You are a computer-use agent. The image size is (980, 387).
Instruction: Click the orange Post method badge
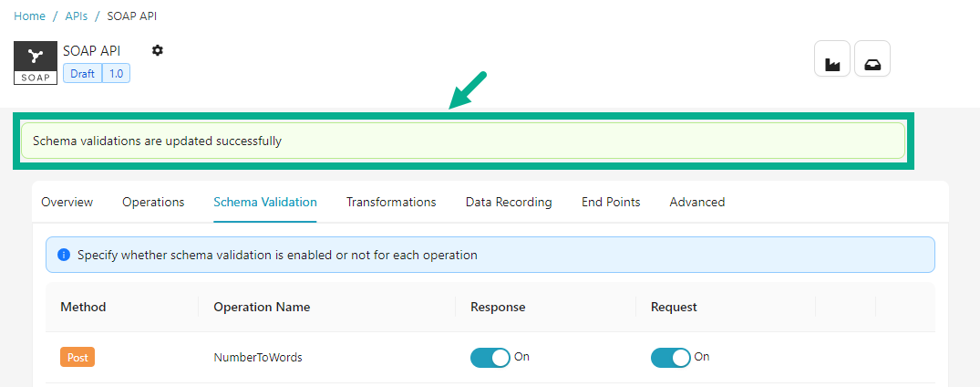tap(77, 358)
